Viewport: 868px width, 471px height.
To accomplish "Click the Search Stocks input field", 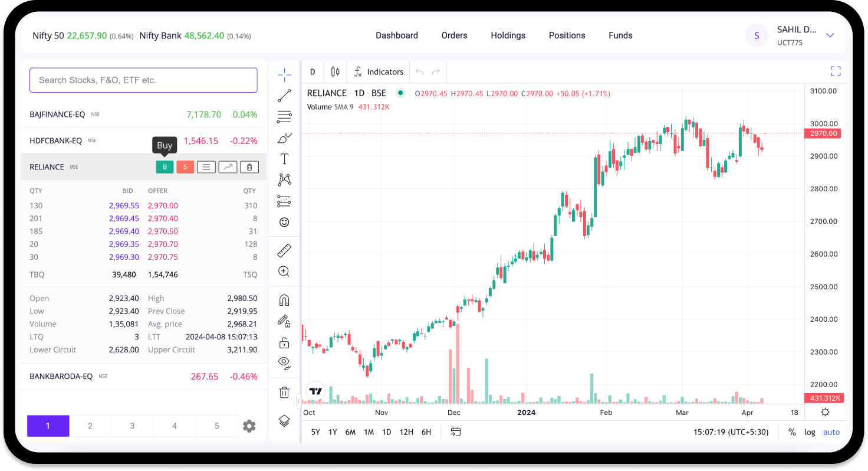I will (143, 80).
